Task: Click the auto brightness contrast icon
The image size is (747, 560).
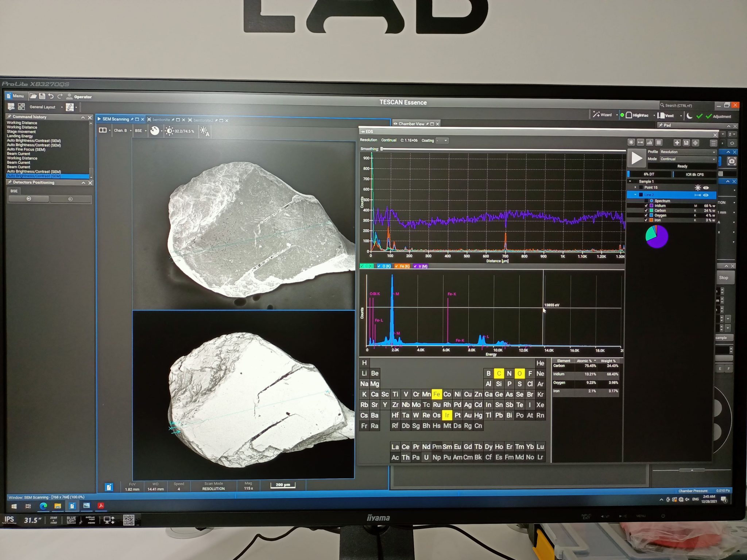Action: 204,131
